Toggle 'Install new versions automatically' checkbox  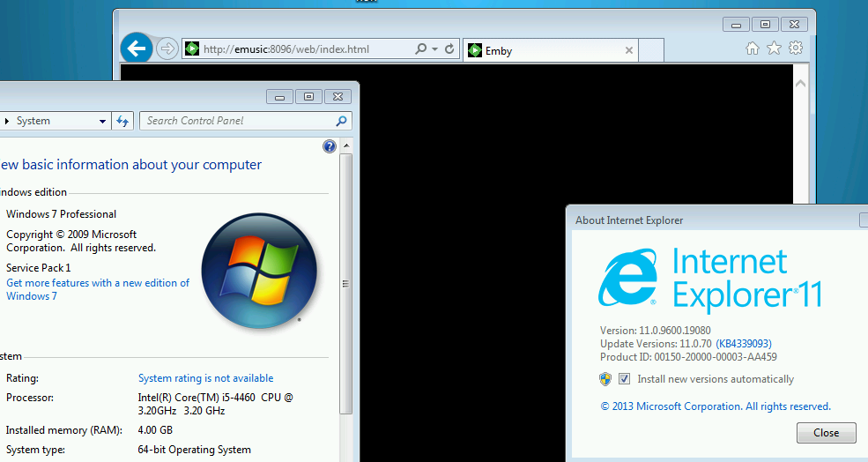(x=625, y=379)
